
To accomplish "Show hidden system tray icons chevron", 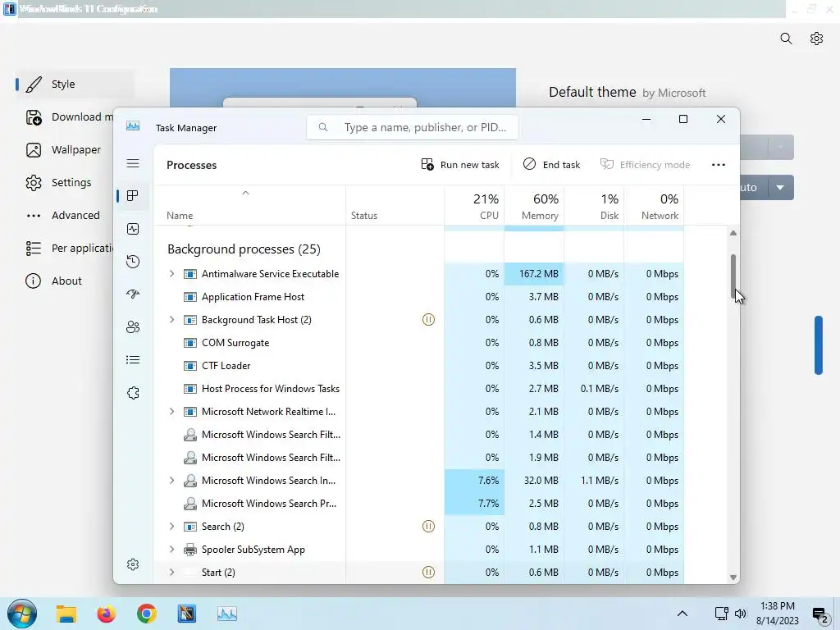I will click(682, 614).
